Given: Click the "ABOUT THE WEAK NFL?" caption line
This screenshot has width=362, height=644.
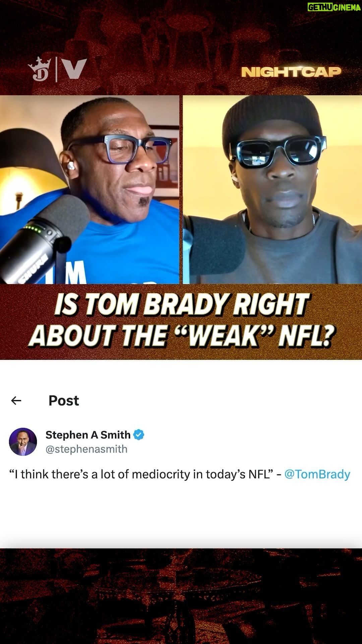Looking at the screenshot, I should 182,336.
